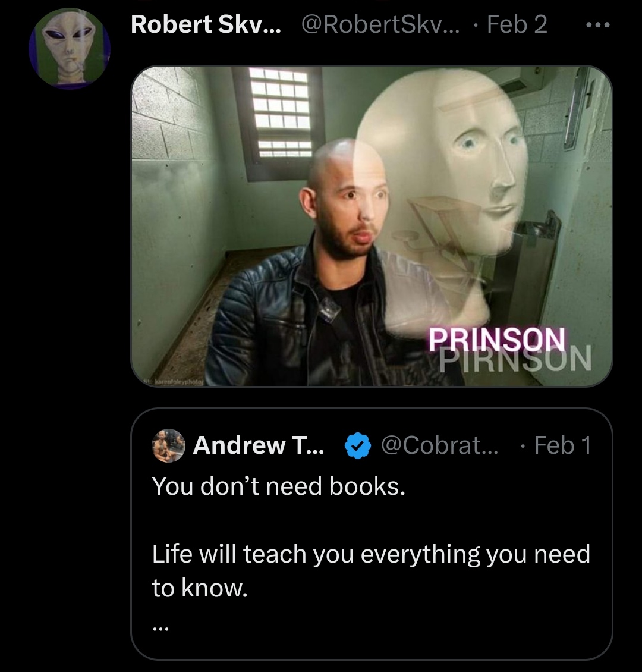This screenshot has height=672, width=642.
Task: Click the karenfoleyphoto watermark on the image
Action: coord(174,381)
